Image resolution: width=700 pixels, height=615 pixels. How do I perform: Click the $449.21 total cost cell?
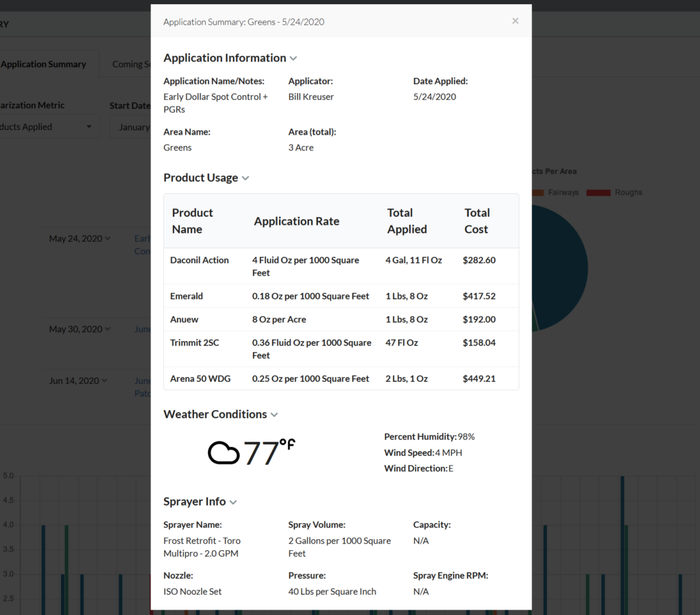[x=479, y=379]
